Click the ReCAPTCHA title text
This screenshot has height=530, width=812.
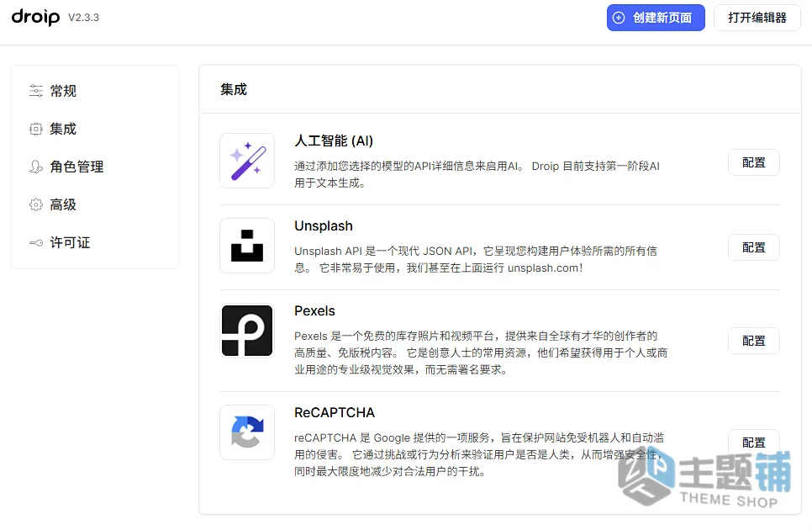coord(335,412)
